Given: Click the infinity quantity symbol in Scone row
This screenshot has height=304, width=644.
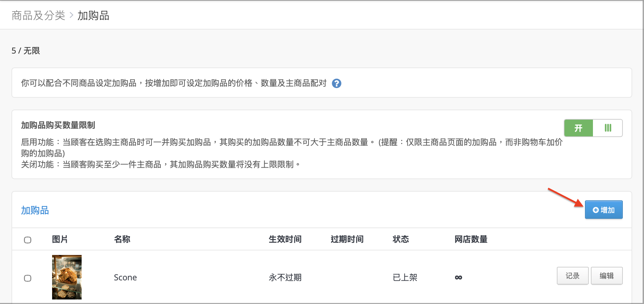Looking at the screenshot, I should pyautogui.click(x=459, y=278).
